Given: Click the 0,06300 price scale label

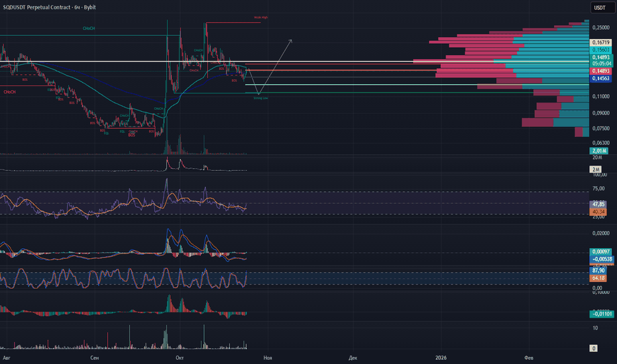Looking at the screenshot, I should (601, 143).
